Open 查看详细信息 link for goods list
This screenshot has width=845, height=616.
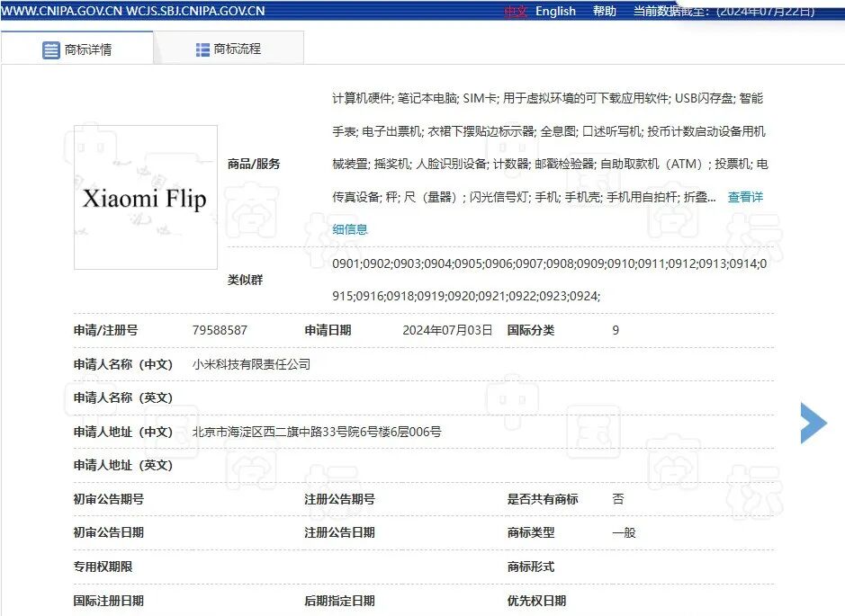(745, 197)
